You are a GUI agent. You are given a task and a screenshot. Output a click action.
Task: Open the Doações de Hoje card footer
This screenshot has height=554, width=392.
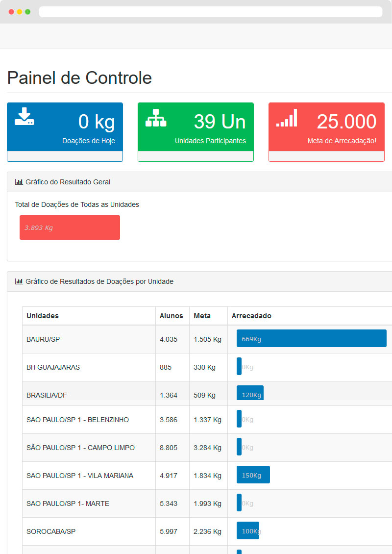coord(65,156)
